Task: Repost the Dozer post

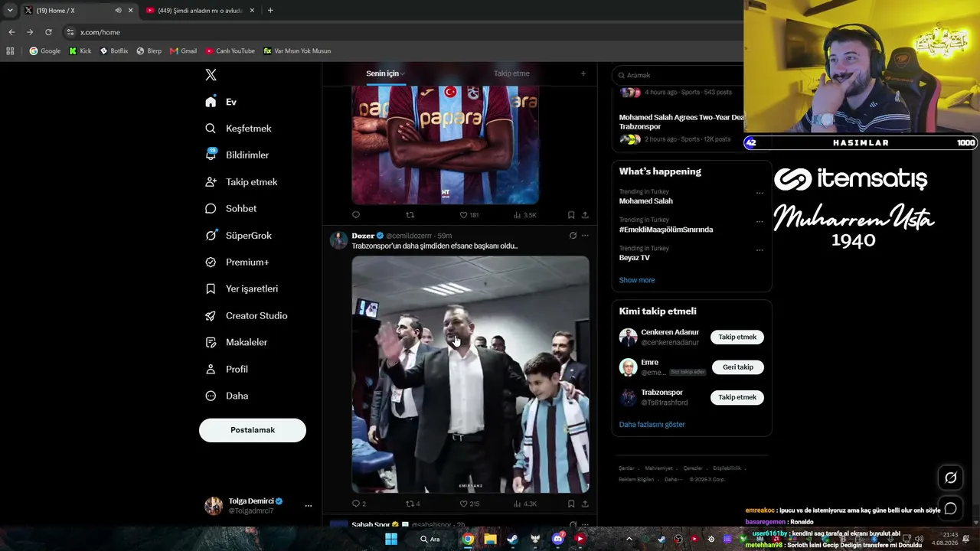Action: pos(410,504)
